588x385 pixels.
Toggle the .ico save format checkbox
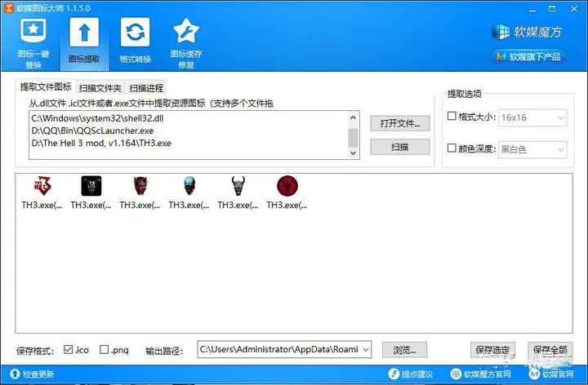click(x=68, y=349)
